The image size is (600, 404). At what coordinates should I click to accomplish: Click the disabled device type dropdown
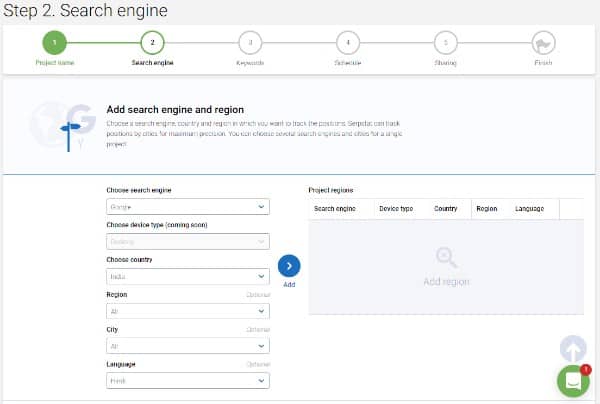click(187, 242)
